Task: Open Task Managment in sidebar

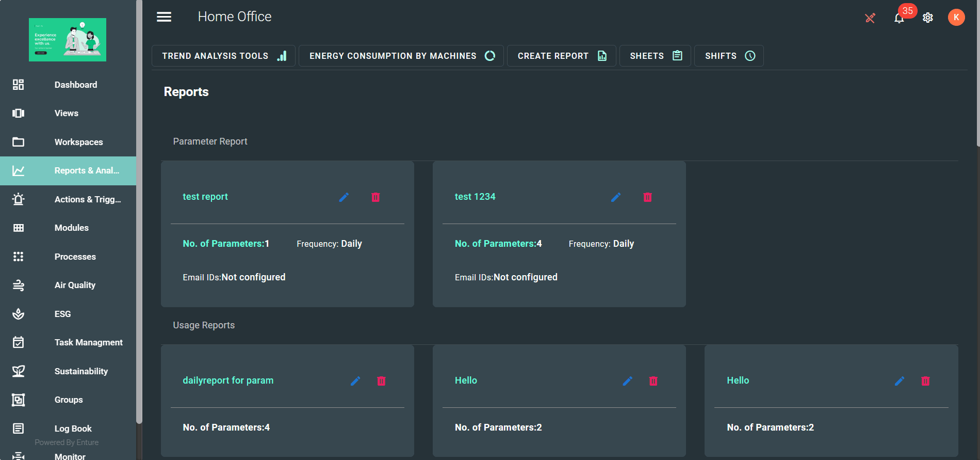Action: pos(68,342)
